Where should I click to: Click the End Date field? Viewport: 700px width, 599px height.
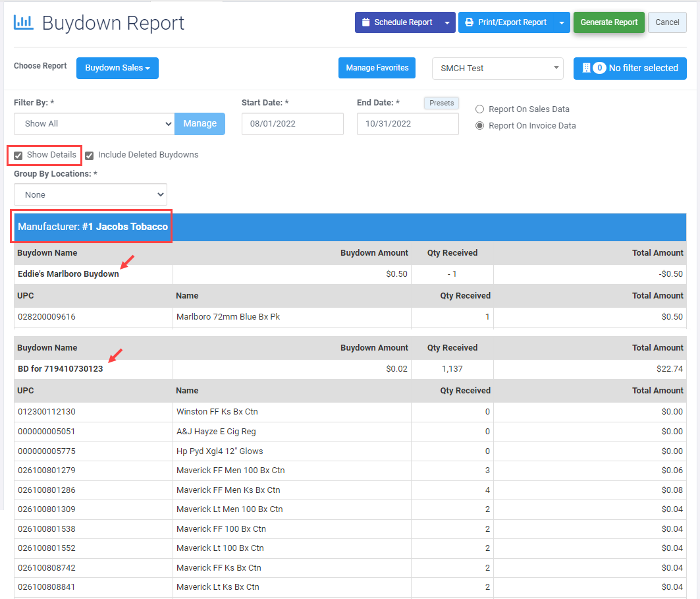(x=408, y=124)
